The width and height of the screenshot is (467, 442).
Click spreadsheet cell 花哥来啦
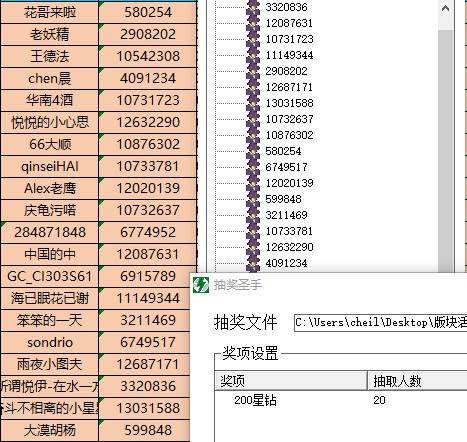coord(50,12)
